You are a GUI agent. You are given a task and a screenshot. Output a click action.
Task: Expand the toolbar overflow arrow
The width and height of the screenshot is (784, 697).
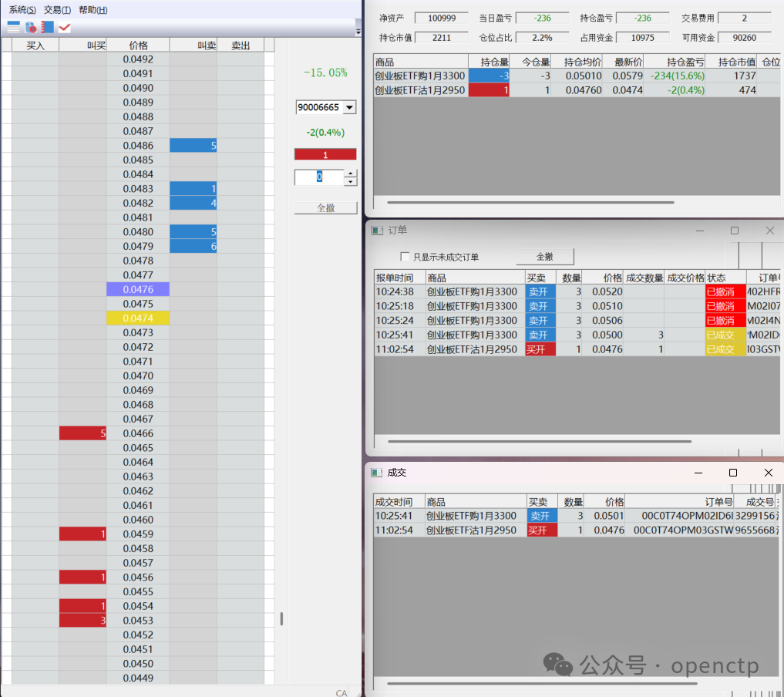coord(358,32)
